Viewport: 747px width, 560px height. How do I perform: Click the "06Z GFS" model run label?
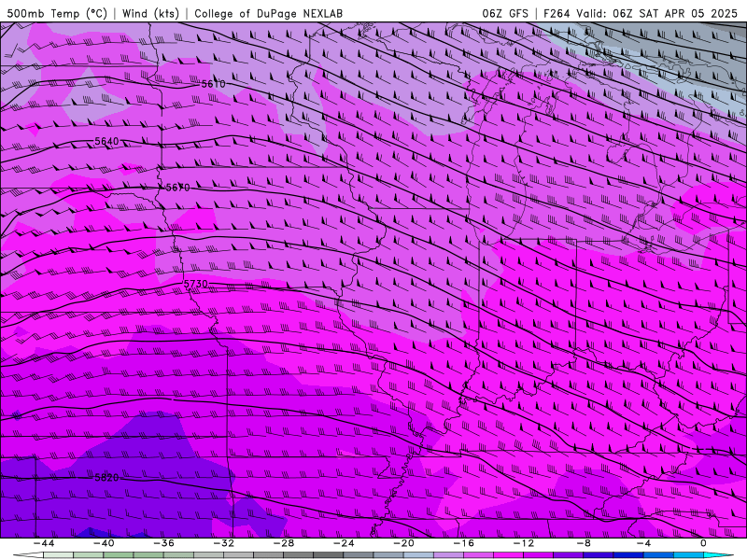[x=505, y=13]
